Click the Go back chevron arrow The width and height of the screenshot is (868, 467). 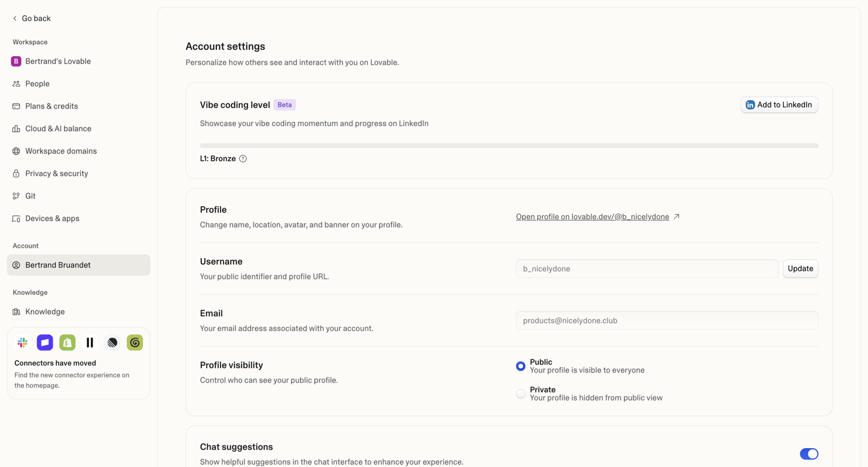point(15,18)
